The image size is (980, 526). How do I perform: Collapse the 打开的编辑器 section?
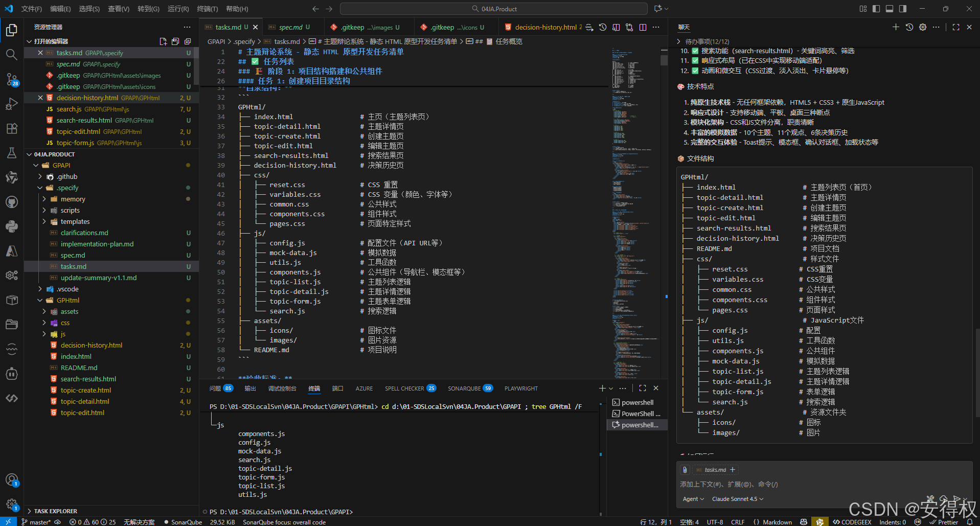(51, 41)
